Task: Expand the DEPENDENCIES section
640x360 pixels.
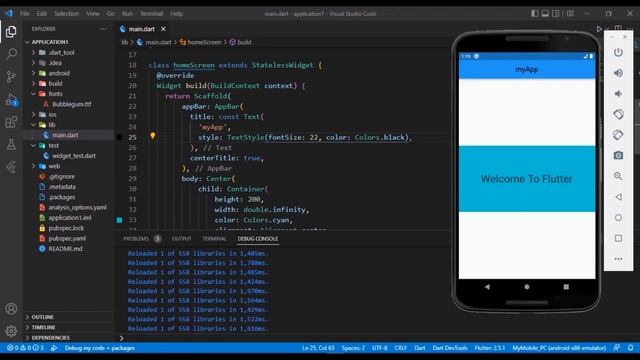Action: coord(51,338)
